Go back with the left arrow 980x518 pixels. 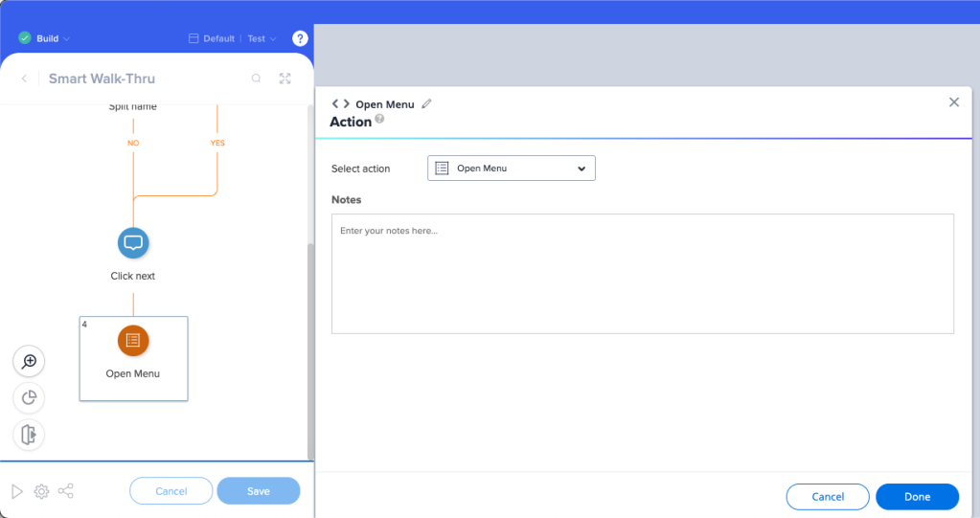pyautogui.click(x=24, y=79)
